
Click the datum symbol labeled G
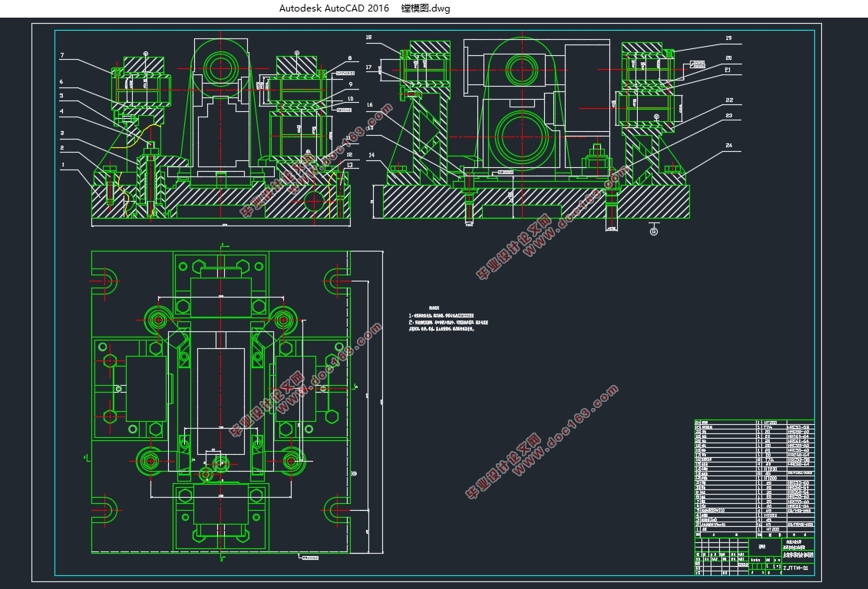coord(654,231)
